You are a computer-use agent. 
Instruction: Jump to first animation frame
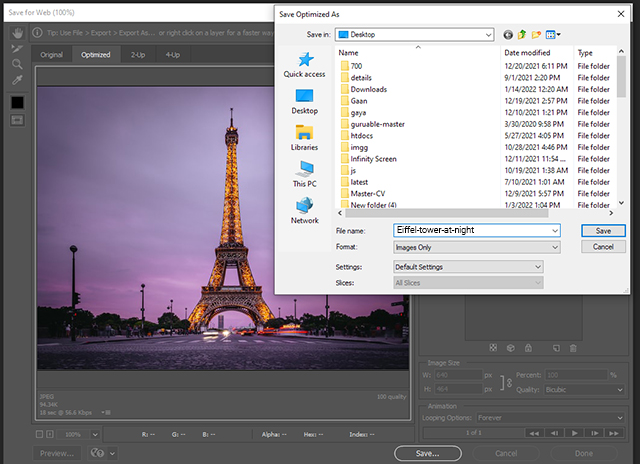[x=534, y=433]
